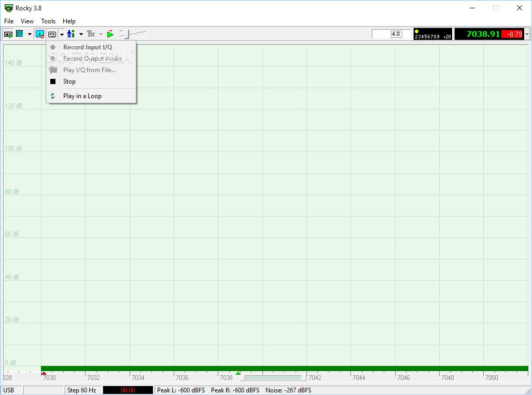The image size is (532, 395).
Task: Open the Tx dropdown arrow
Action: [101, 34]
